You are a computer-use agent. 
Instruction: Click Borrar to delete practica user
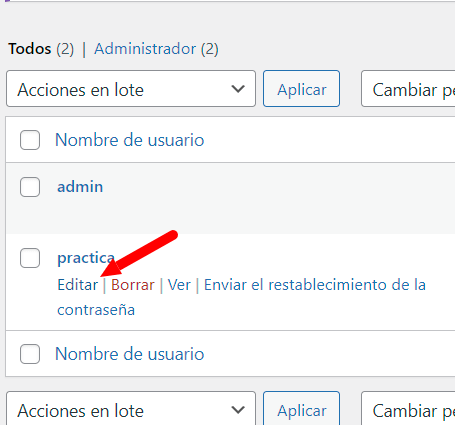click(x=133, y=285)
